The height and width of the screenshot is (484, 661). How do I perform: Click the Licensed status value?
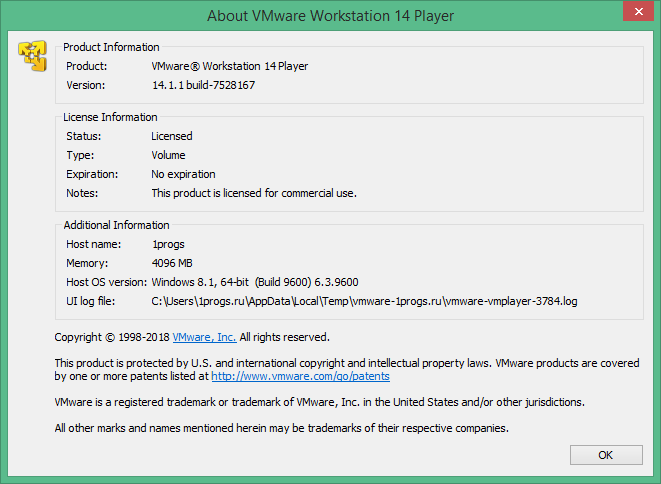point(172,136)
